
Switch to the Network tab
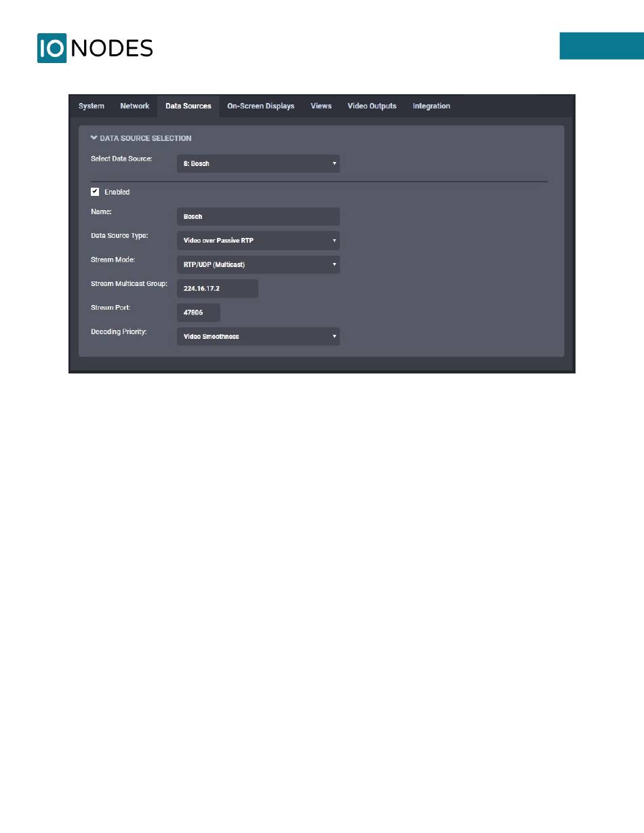(135, 106)
